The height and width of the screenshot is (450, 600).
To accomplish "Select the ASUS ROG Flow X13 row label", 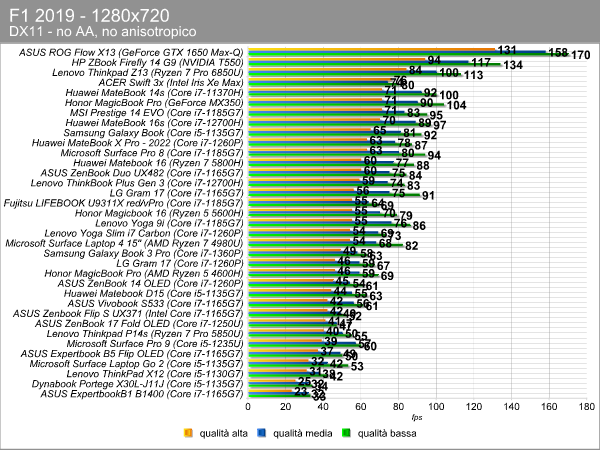I will pos(131,52).
